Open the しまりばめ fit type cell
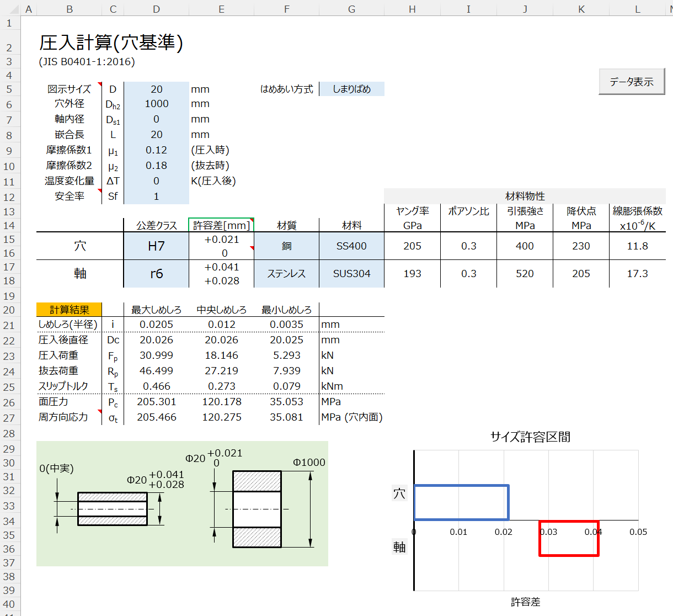 (x=352, y=89)
